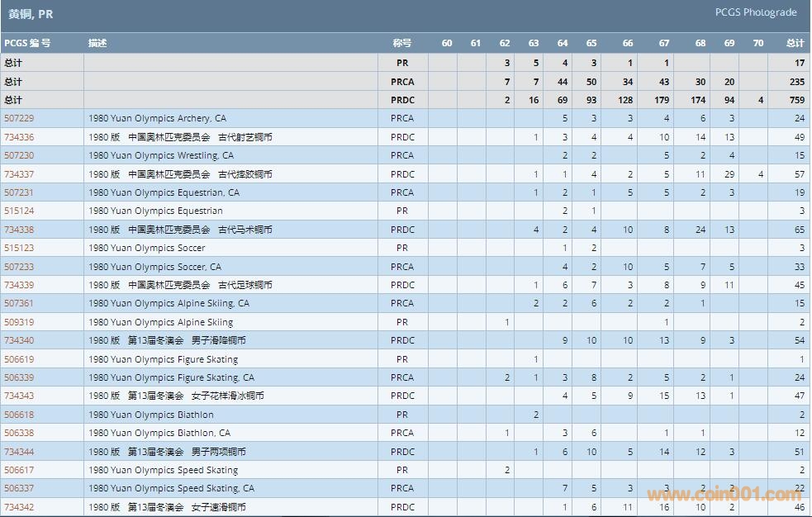Click PCGS number 506619 Figure Skating link
The width and height of the screenshot is (812, 517).
coord(19,359)
